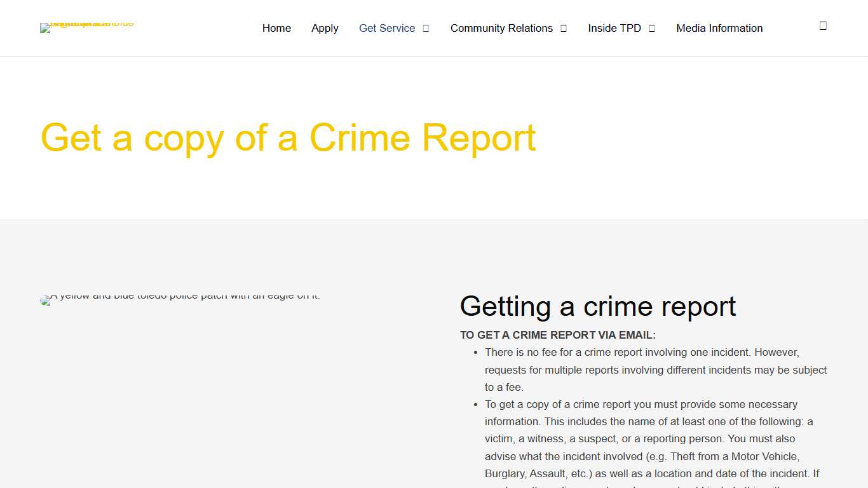Select the broken-image icon in the left column
Viewport: 868px width, 488px height.
(x=44, y=300)
